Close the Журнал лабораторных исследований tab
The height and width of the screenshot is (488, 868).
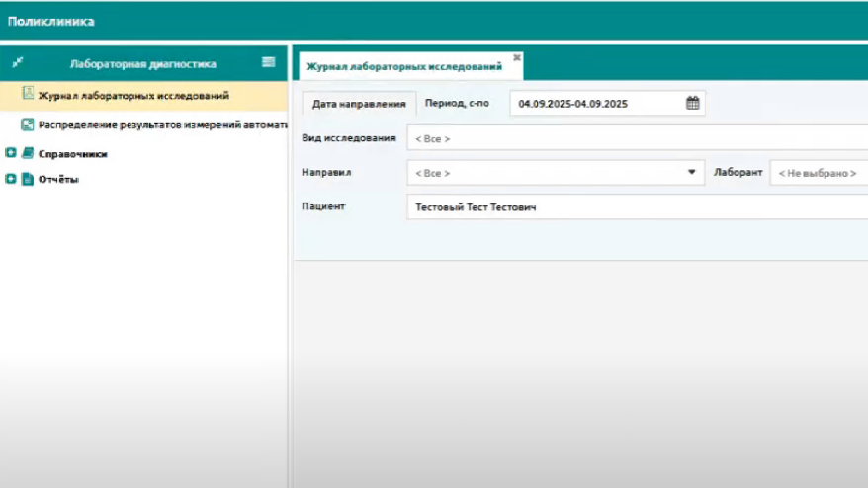[x=516, y=57]
